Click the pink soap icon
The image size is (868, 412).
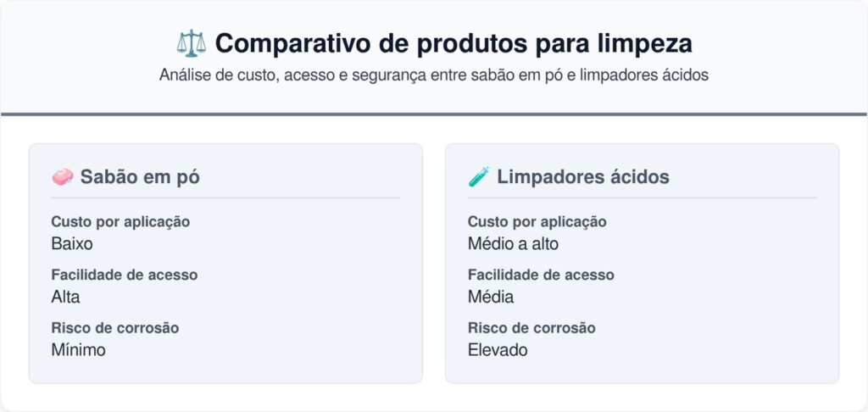[63, 176]
